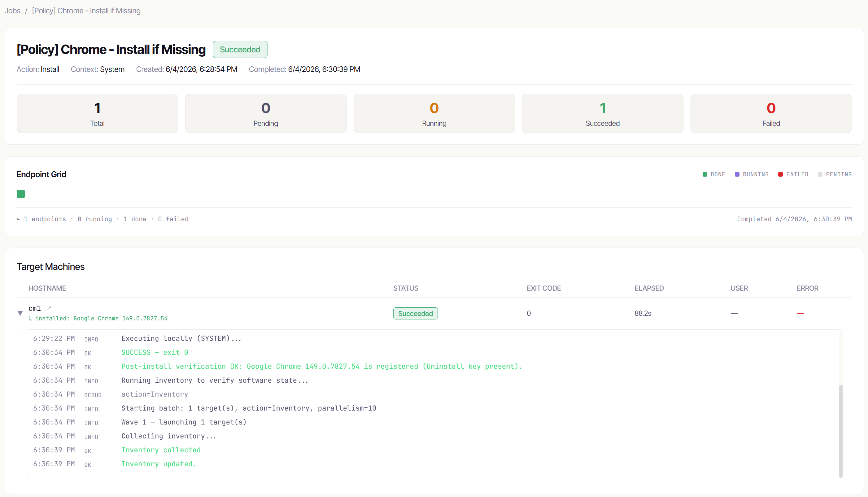Click 'SUCCESS — exit 0' log line
The height and width of the screenshot is (497, 868).
point(155,352)
